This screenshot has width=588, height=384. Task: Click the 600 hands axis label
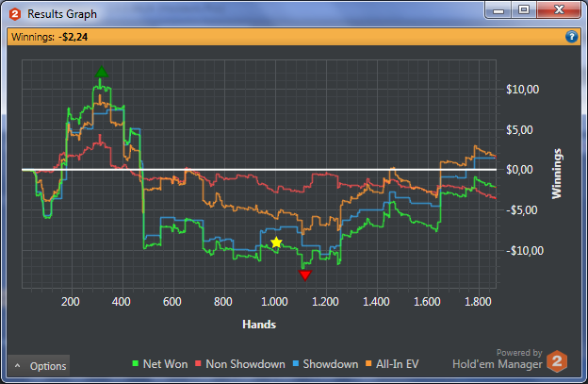(x=172, y=301)
